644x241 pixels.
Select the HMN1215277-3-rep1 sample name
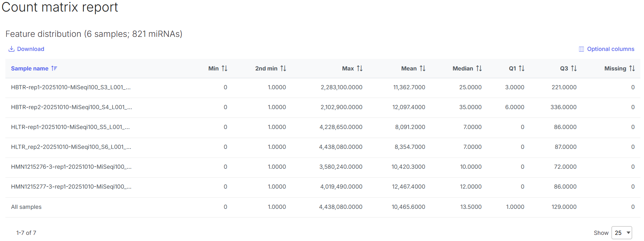pyautogui.click(x=71, y=187)
